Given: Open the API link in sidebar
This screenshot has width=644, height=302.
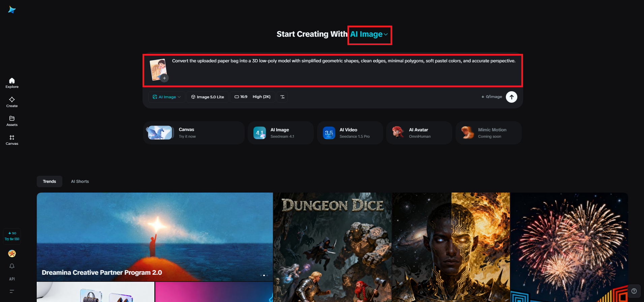Looking at the screenshot, I should point(12,279).
